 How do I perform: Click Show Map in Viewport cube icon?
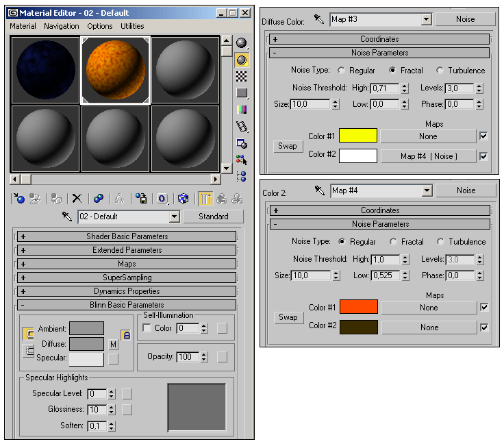pyautogui.click(x=183, y=198)
